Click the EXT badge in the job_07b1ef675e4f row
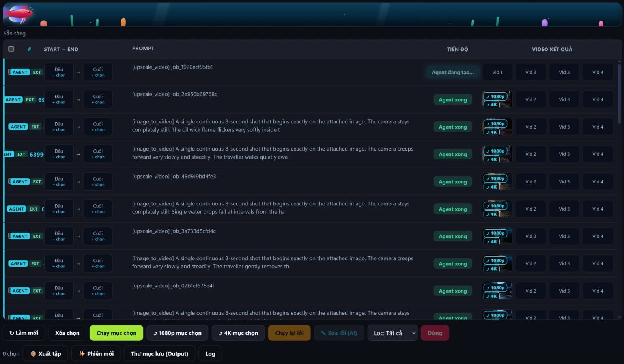The image size is (624, 364). coord(37,291)
